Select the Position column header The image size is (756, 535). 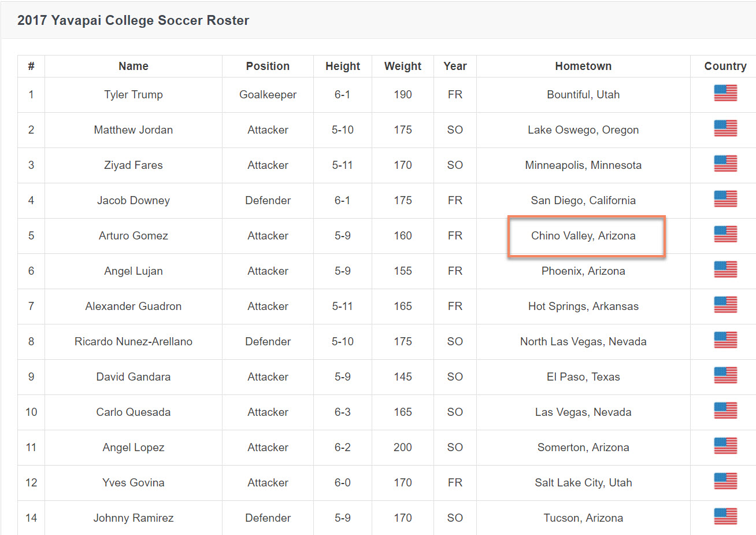[x=268, y=67]
